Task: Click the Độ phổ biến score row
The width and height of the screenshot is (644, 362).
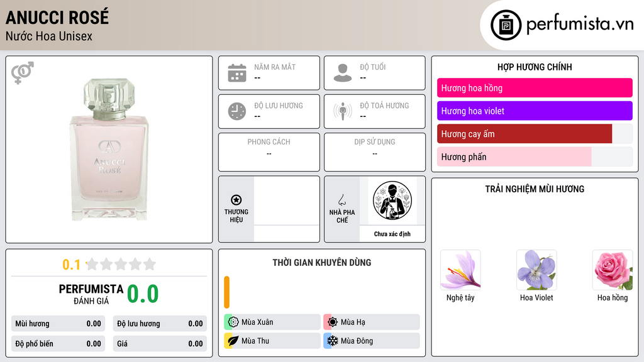Action: pos(58,344)
